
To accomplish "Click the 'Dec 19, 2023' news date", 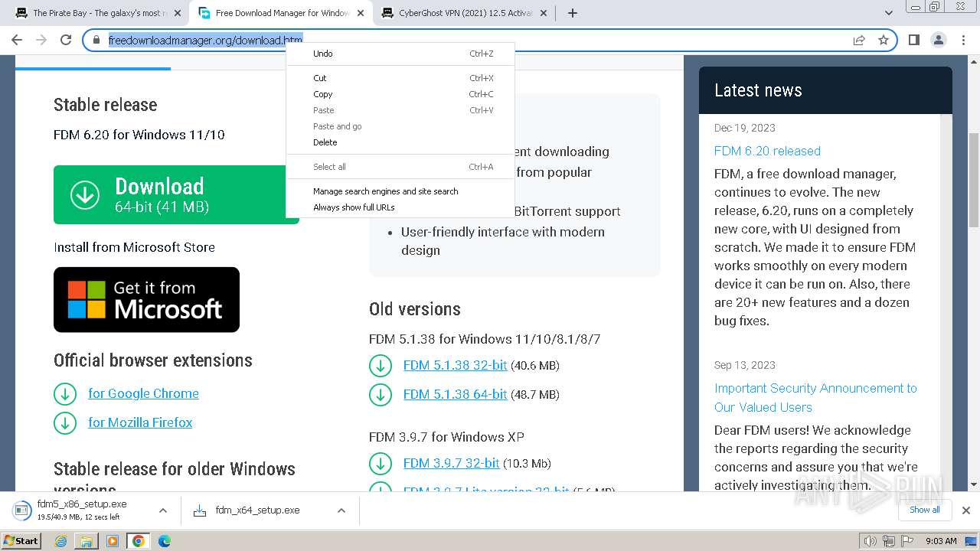I will pos(745,128).
